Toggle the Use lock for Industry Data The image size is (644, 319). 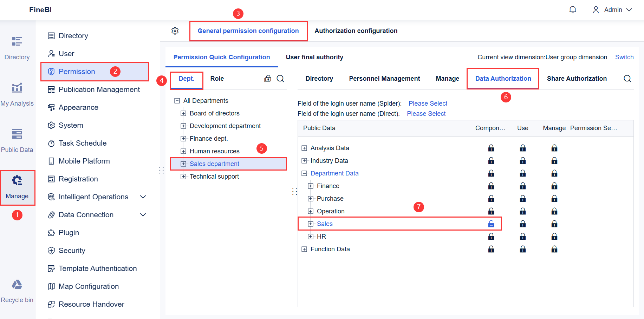pos(523,160)
